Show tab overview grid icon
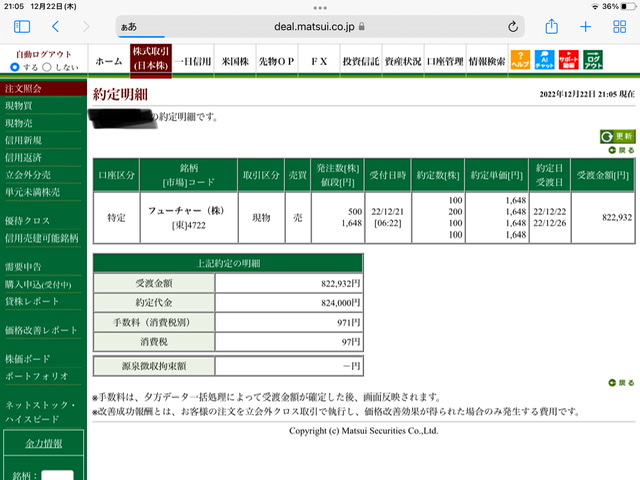 click(619, 27)
